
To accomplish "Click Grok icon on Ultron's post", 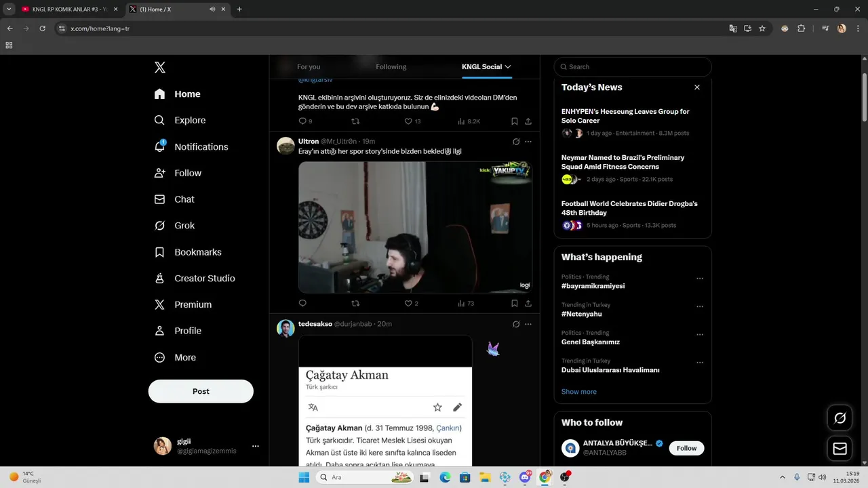I will click(516, 142).
